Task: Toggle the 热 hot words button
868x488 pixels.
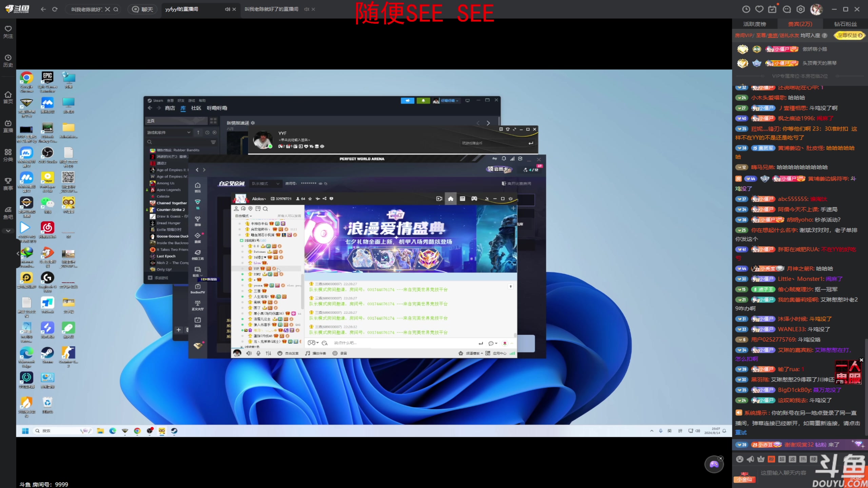Action: pyautogui.click(x=803, y=459)
